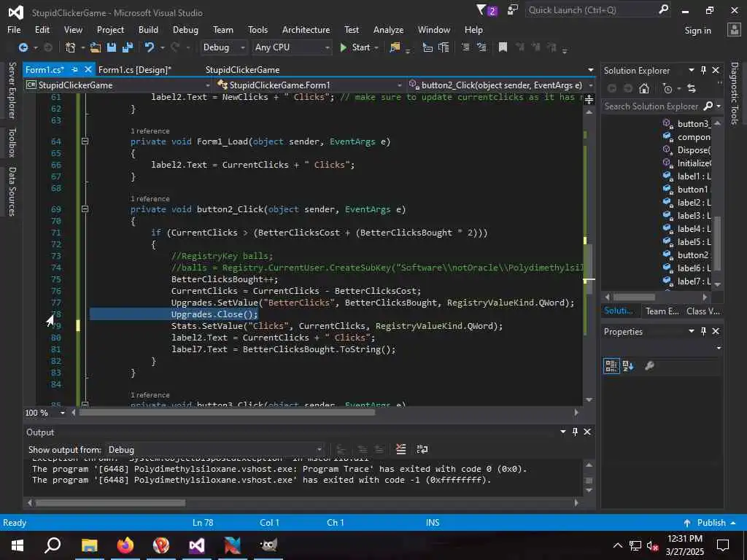Click the New Project toolbar icon
Screen dimensions: 747x560
click(x=71, y=47)
